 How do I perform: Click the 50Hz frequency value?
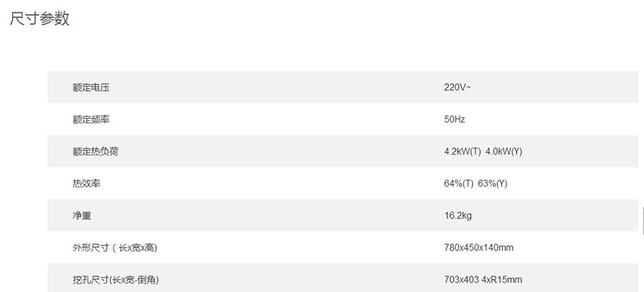click(454, 120)
